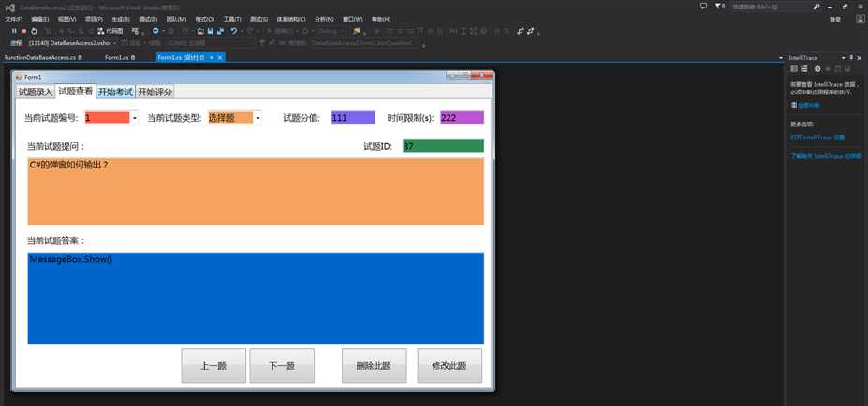Screen dimensions: 868x406
Task: Click the 打开 IntelliTrace 设置 link
Action: point(817,138)
